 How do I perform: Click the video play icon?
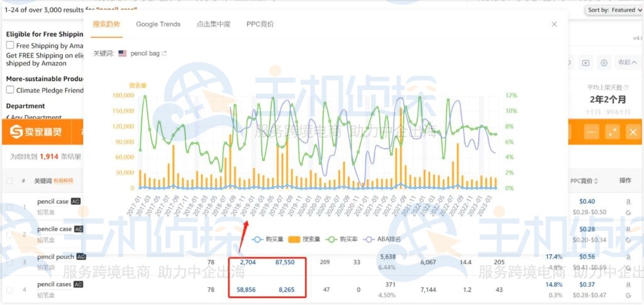click(586, 63)
